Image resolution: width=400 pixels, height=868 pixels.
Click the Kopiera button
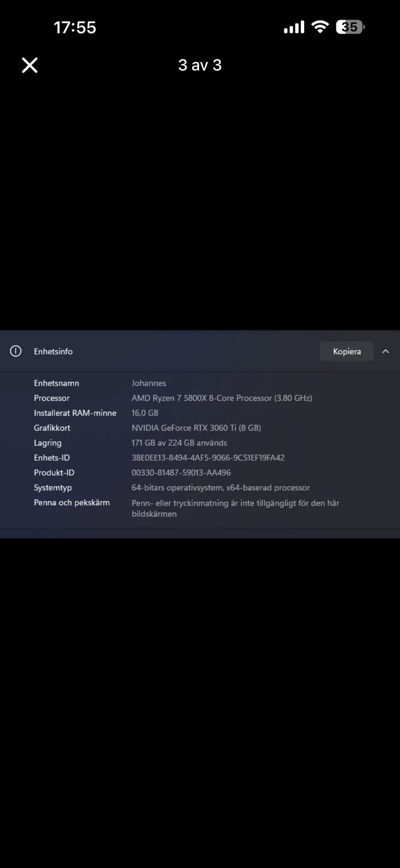(x=347, y=351)
